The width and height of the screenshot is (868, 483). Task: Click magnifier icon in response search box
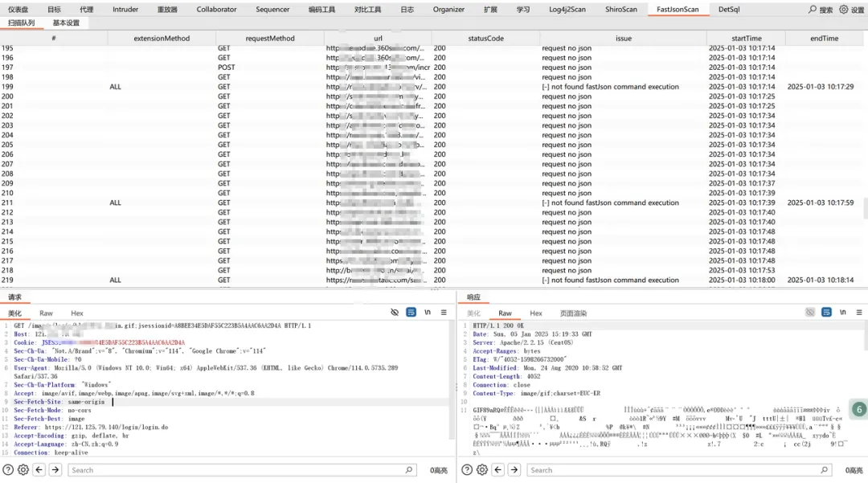(x=825, y=469)
